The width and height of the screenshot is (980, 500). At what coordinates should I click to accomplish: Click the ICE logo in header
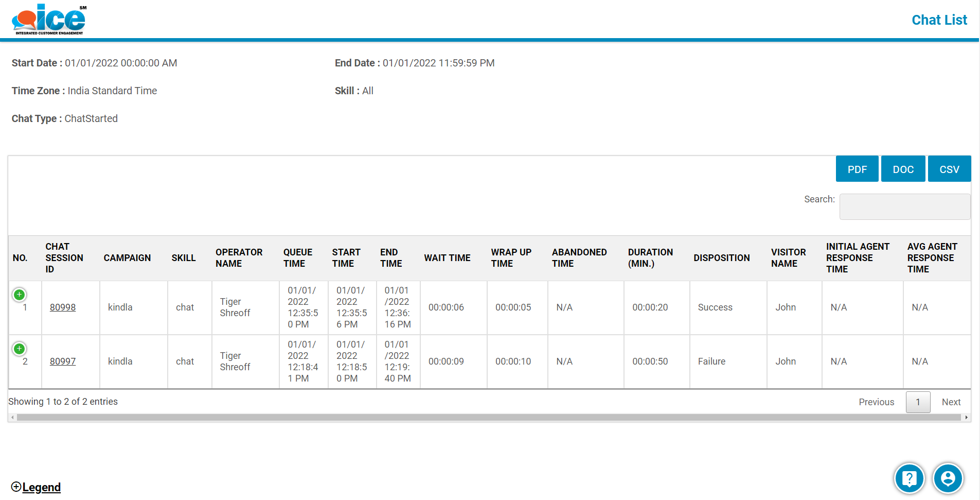(x=49, y=20)
